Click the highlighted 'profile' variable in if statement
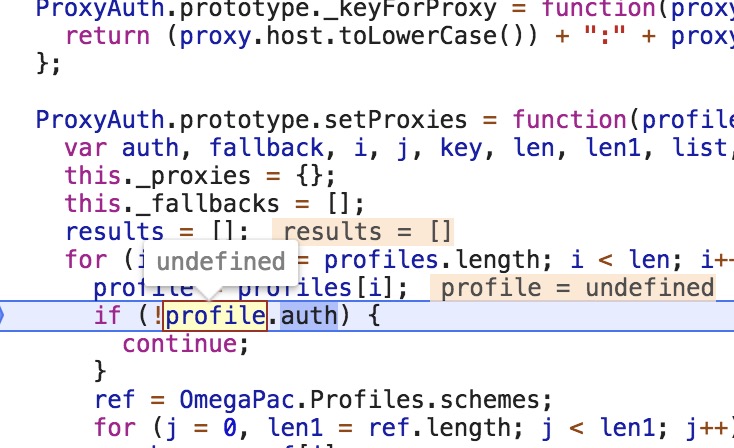Image resolution: width=734 pixels, height=448 pixels. (x=215, y=316)
